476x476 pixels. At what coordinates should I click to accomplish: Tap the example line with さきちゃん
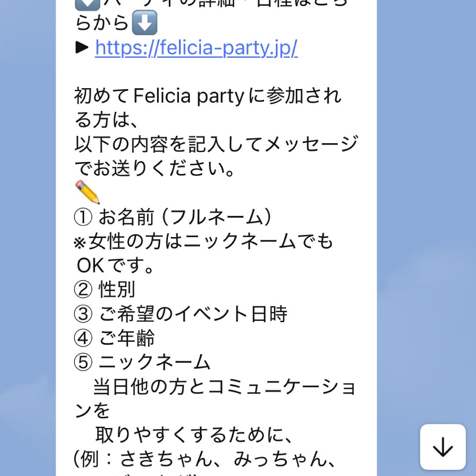pos(205,459)
